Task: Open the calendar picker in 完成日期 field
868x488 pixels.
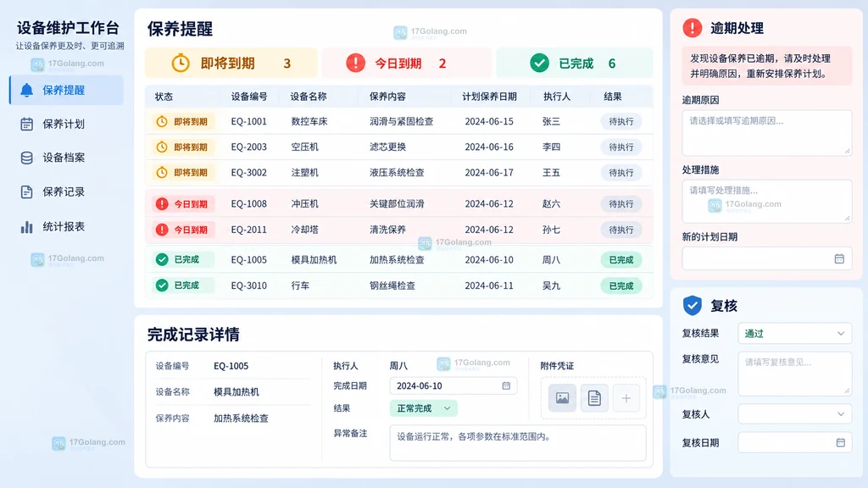Action: [x=506, y=385]
